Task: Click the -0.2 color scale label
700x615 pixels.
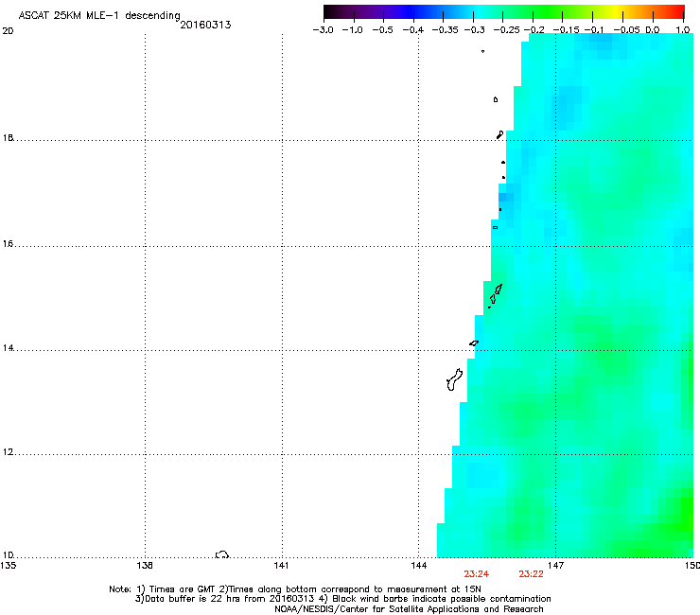Action: pos(534,30)
